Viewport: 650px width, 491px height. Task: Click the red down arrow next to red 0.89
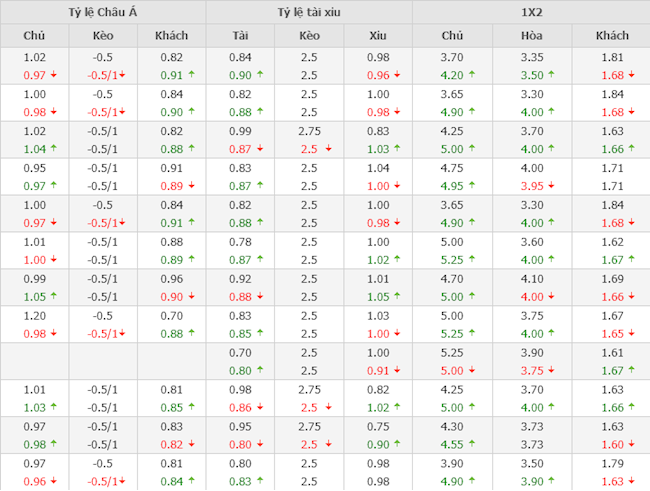(191, 185)
